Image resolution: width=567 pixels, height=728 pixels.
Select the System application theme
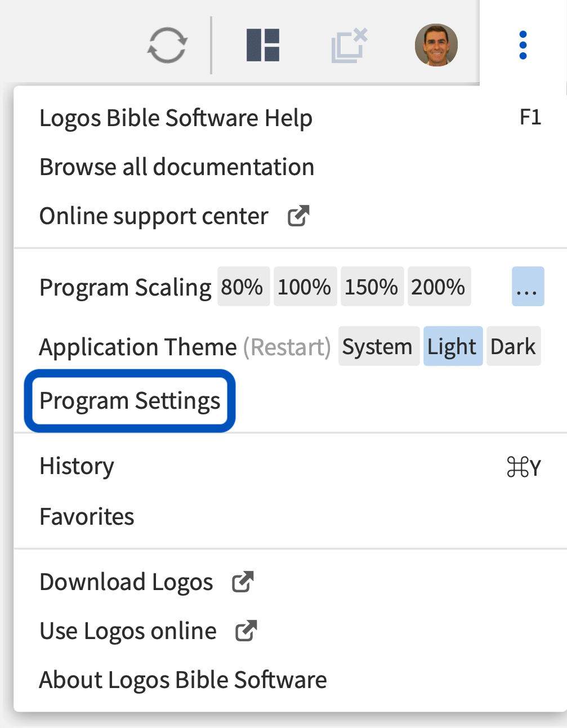pos(378,347)
